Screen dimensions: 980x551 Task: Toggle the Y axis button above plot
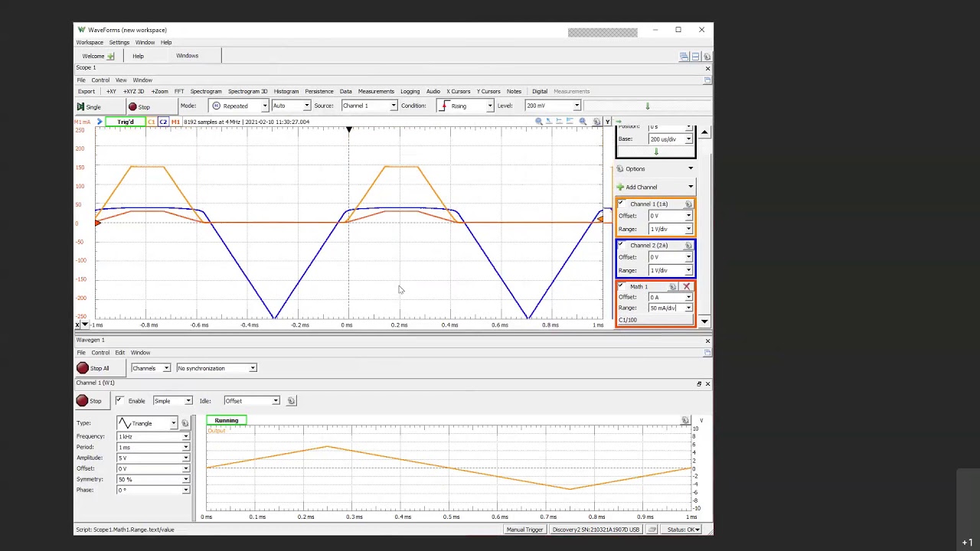click(607, 122)
